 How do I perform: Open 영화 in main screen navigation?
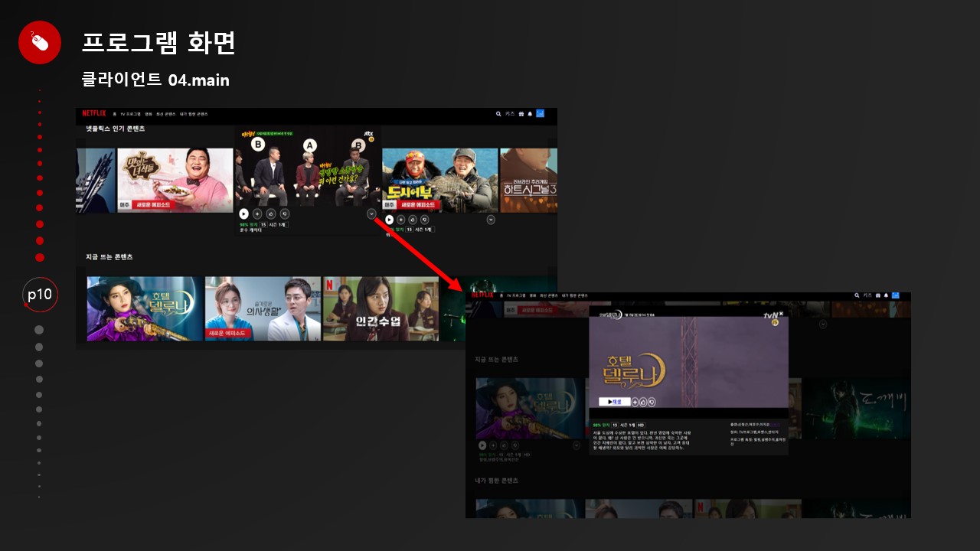[149, 114]
